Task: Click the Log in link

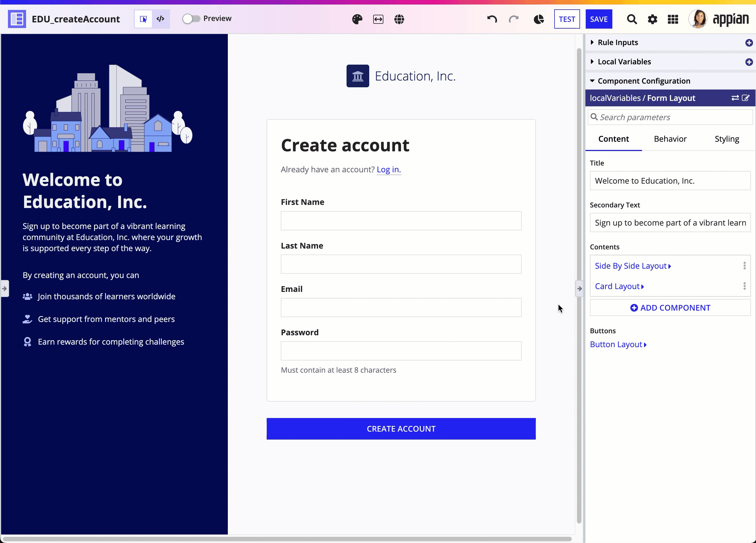Action: pyautogui.click(x=389, y=170)
